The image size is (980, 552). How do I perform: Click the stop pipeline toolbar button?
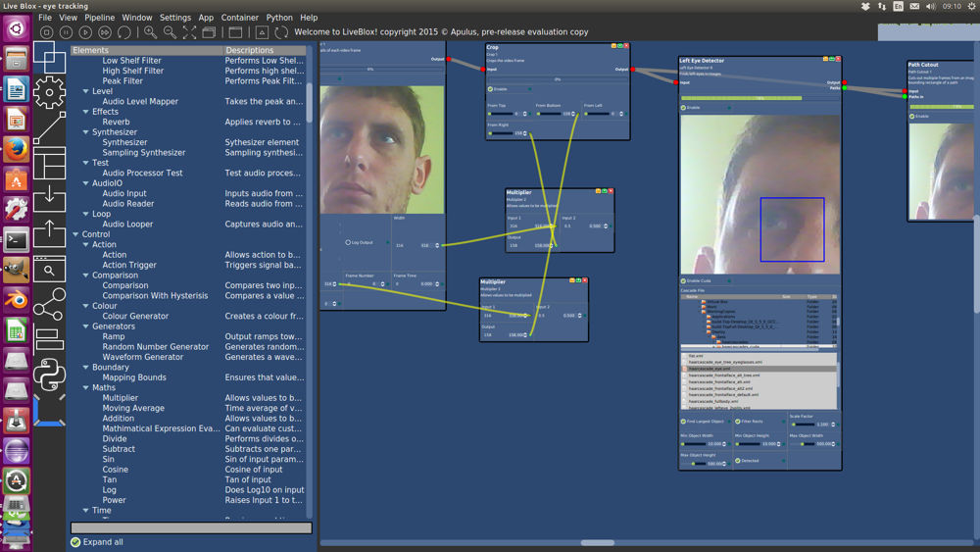[x=46, y=32]
